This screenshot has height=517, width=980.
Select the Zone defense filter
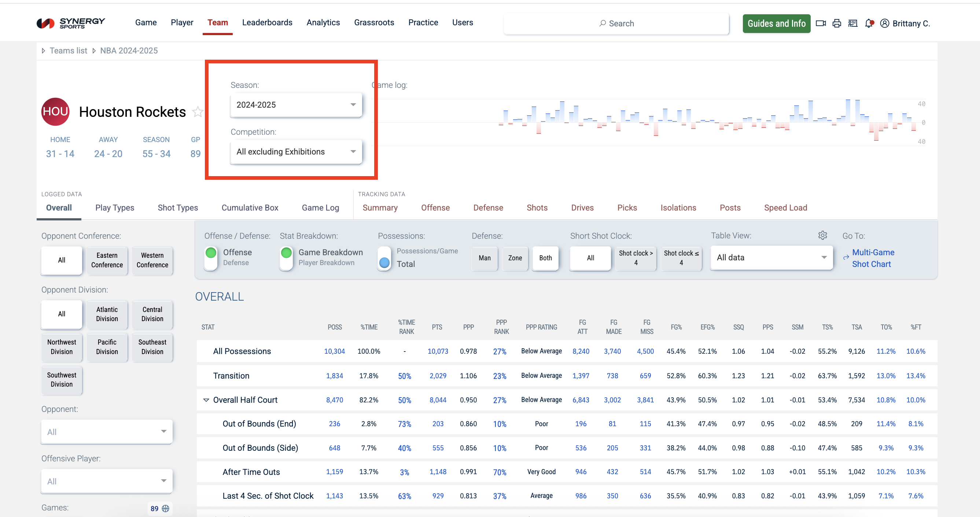[515, 258]
